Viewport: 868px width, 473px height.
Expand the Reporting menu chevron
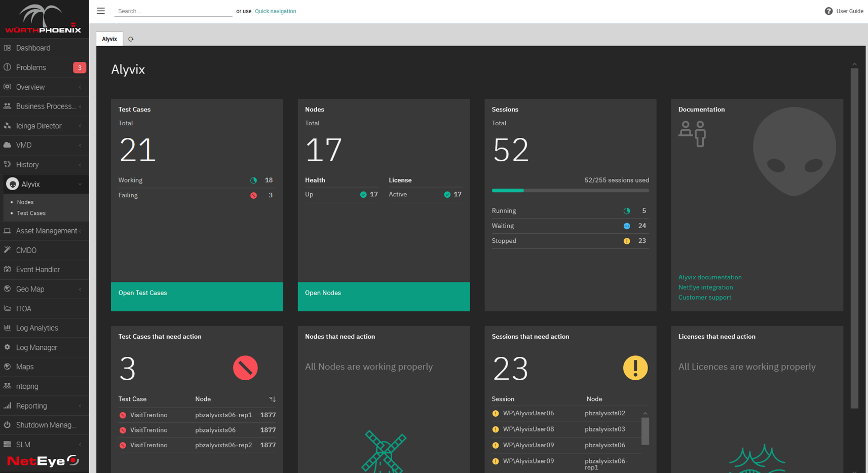[80, 406]
